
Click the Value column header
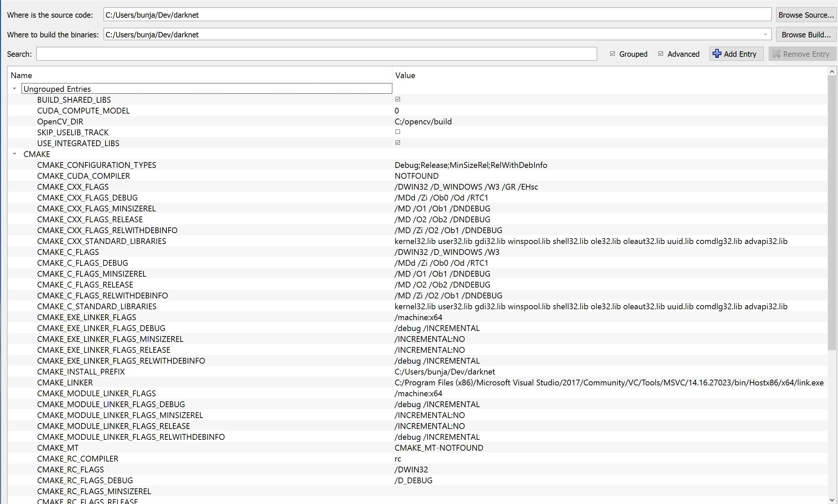[x=405, y=75]
